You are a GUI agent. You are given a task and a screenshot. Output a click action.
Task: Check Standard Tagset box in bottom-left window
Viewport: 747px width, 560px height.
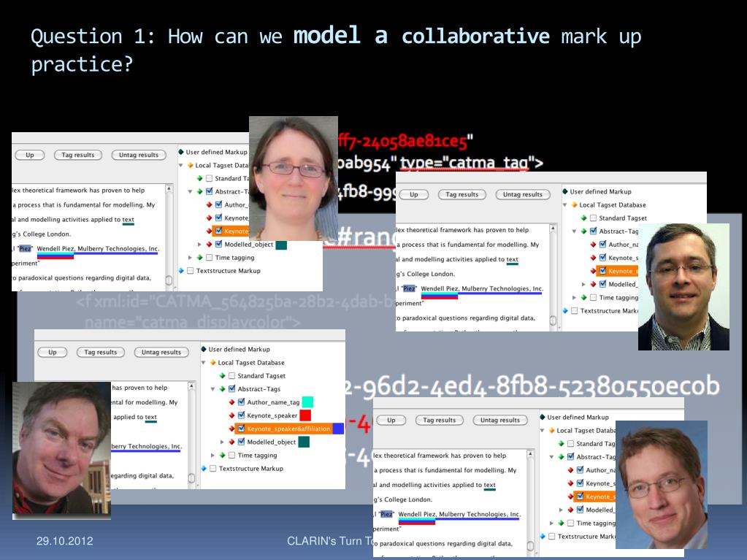(x=232, y=376)
